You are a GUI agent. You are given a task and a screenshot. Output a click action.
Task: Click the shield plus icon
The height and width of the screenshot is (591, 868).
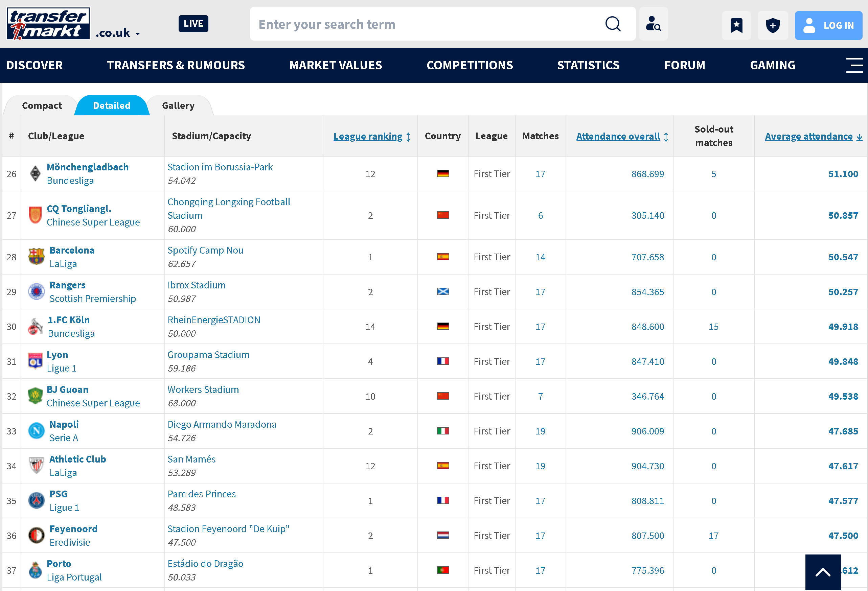click(x=772, y=25)
